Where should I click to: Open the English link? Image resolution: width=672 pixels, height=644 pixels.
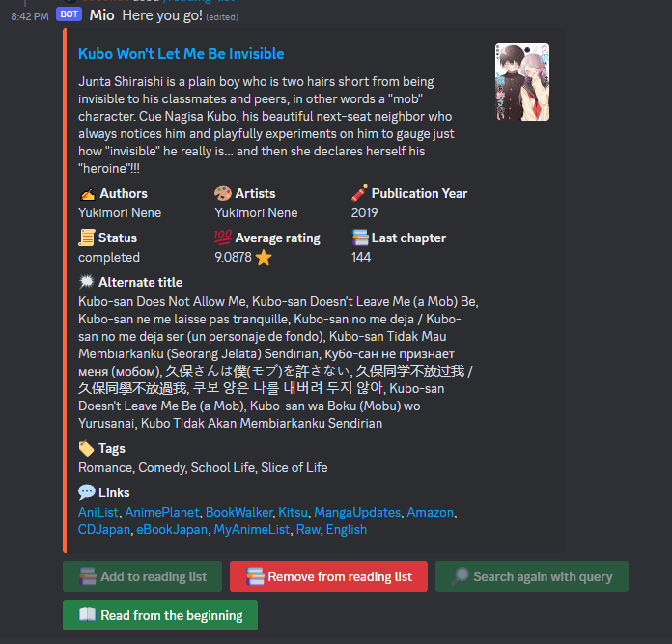click(x=347, y=530)
